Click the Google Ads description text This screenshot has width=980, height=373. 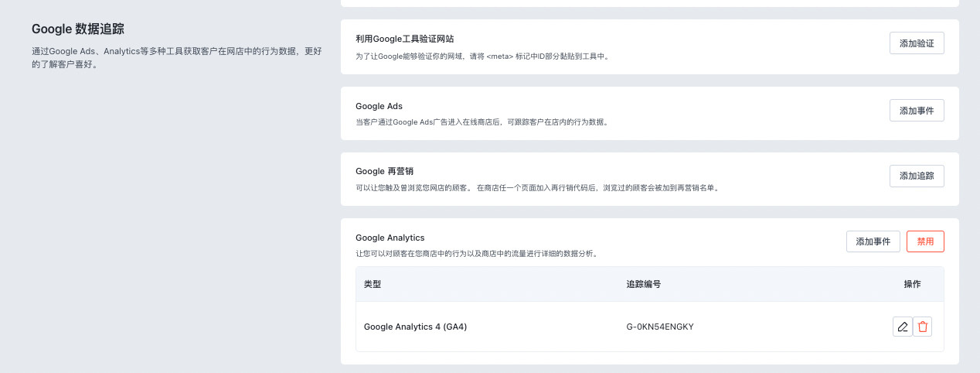coord(481,122)
